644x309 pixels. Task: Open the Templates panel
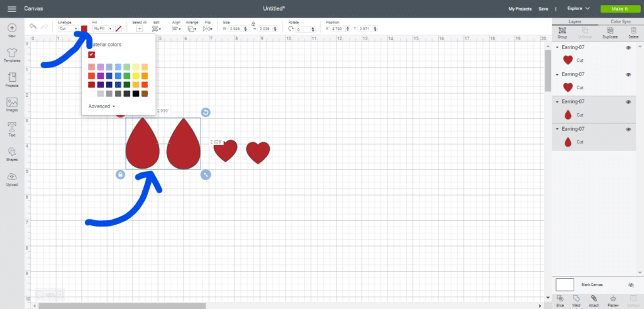point(12,55)
